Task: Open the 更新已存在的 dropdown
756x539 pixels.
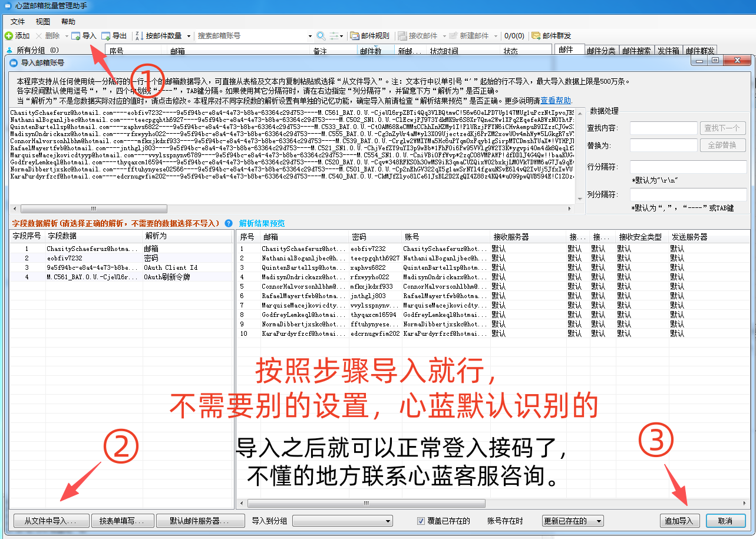Action: point(573,521)
